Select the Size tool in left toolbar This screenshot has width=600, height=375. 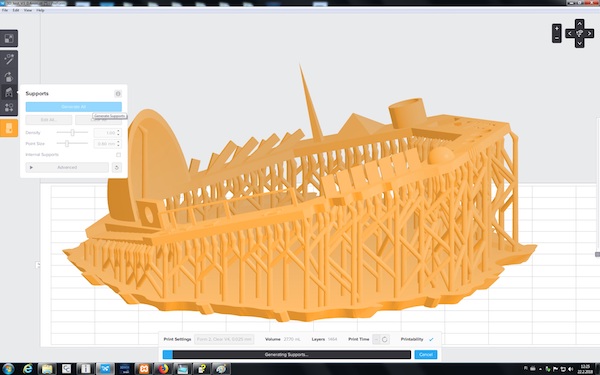(x=9, y=38)
